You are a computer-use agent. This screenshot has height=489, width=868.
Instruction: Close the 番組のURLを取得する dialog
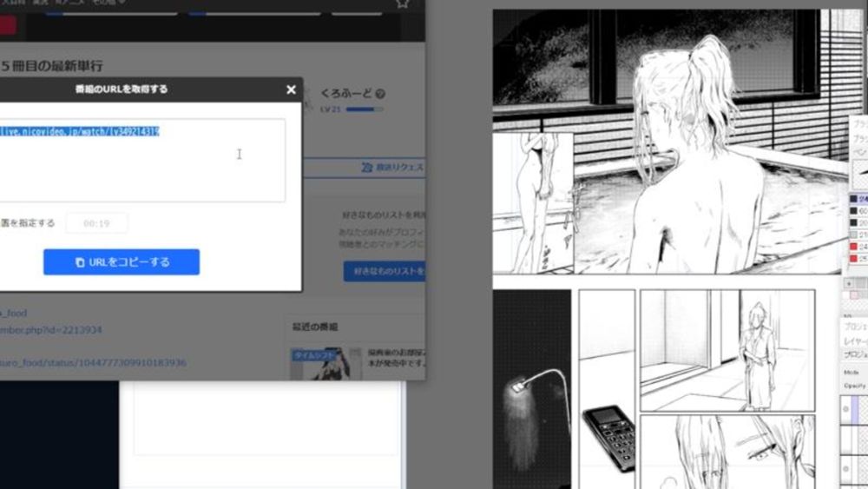[291, 89]
